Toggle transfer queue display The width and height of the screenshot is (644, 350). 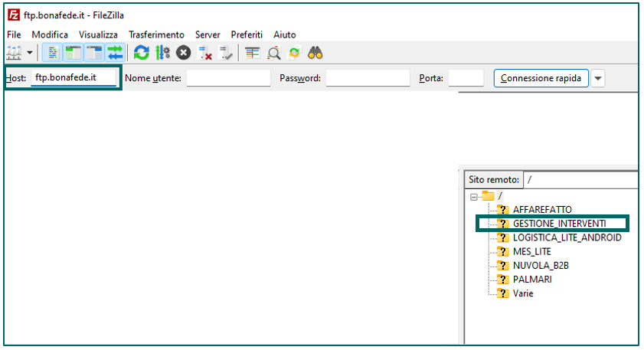click(116, 53)
